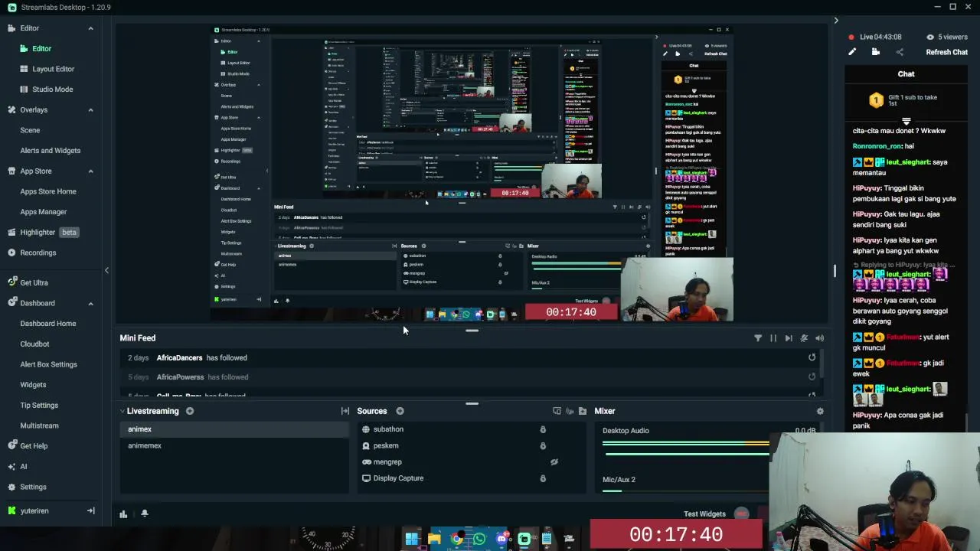Click the Windows Start button

point(412,539)
